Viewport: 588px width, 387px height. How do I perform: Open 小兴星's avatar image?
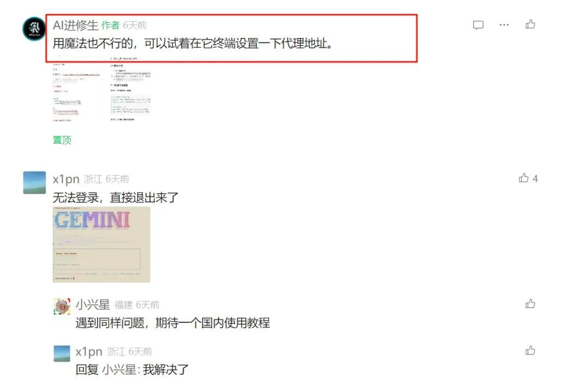[62, 306]
